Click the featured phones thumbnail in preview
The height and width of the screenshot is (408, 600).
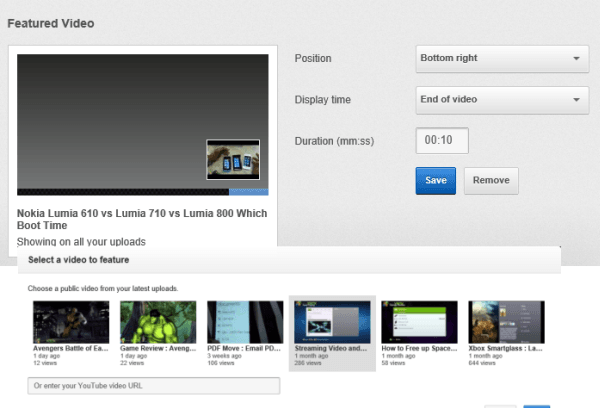(x=233, y=160)
